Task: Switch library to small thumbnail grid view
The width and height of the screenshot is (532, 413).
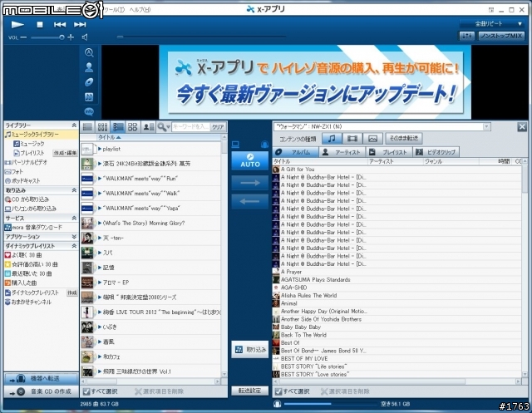Action: coord(102,127)
